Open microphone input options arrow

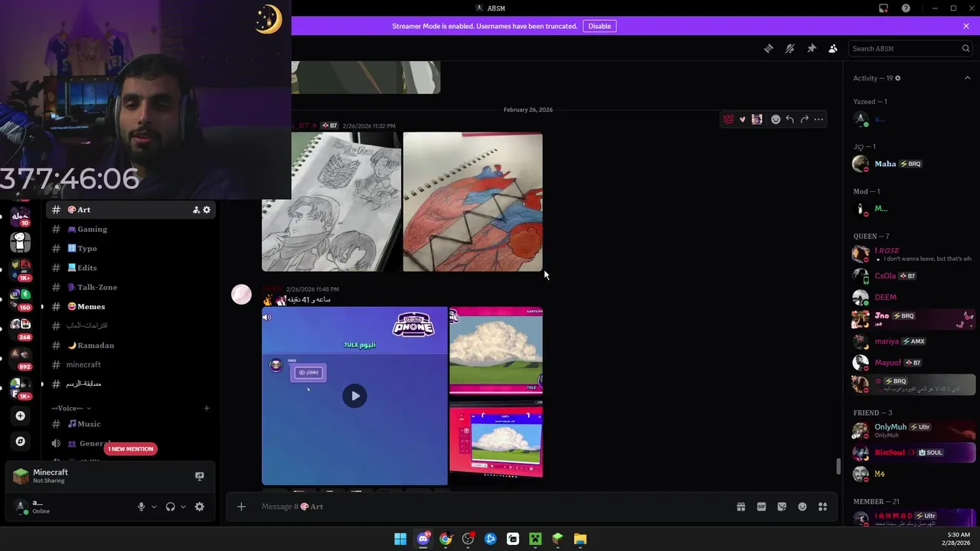[154, 507]
